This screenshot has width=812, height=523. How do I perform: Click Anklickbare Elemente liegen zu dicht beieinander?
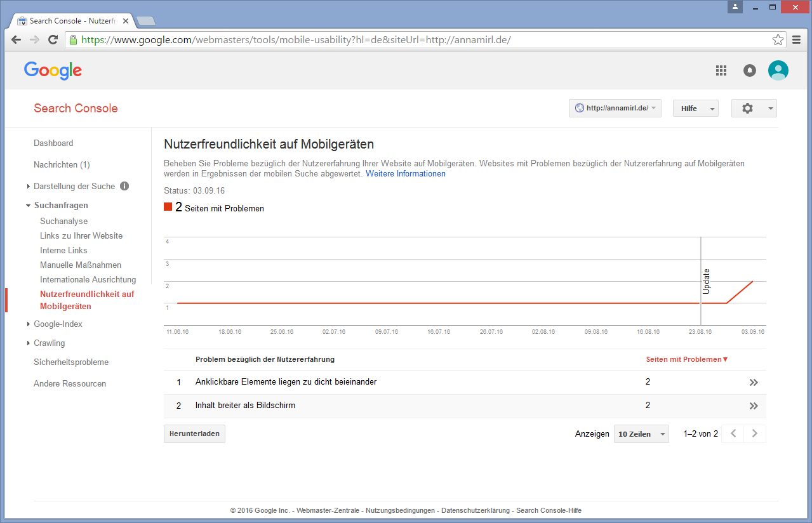pyautogui.click(x=286, y=382)
